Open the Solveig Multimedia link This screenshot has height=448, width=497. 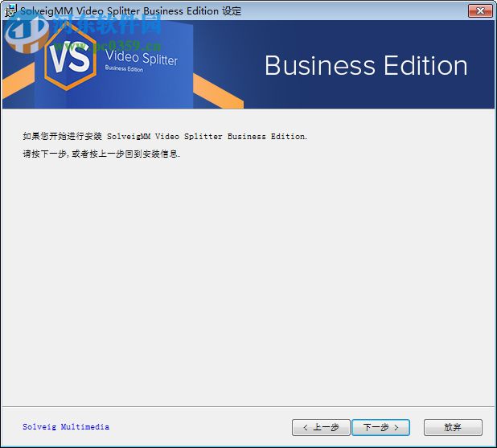click(x=66, y=427)
